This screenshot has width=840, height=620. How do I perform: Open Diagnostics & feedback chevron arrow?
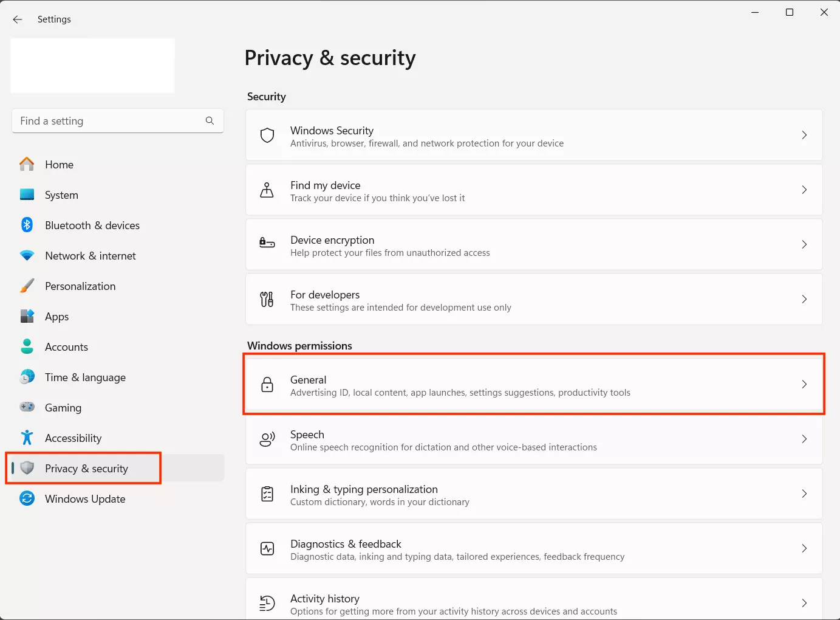[x=804, y=548]
